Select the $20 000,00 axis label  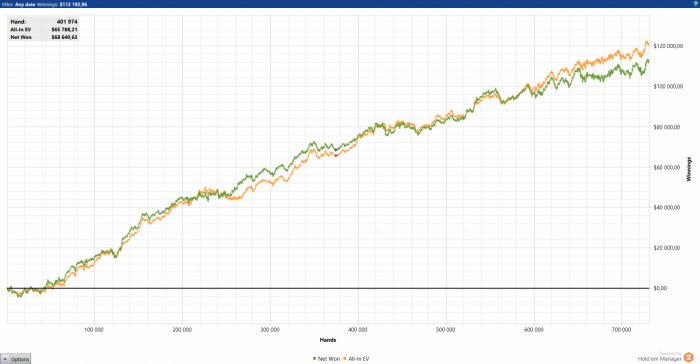(667, 248)
